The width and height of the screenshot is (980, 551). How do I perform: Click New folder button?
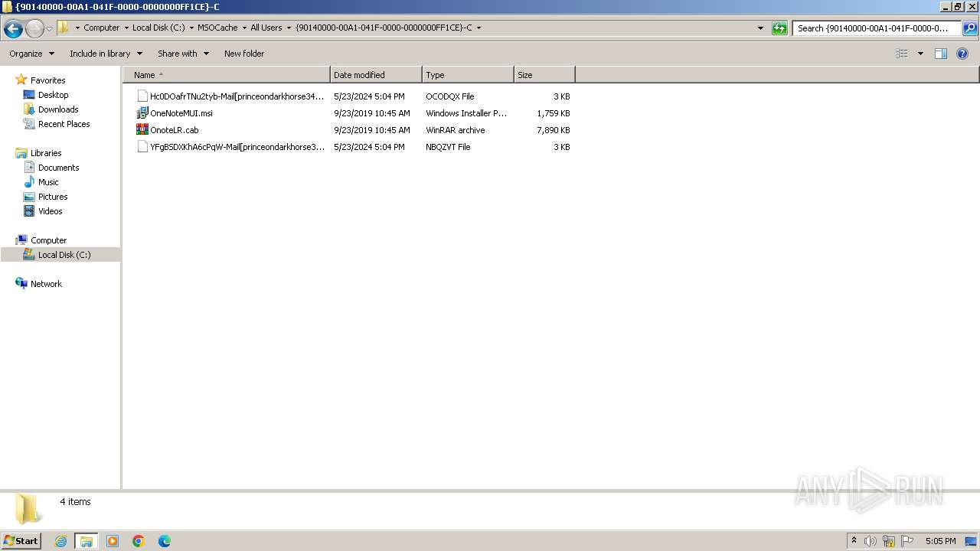coord(244,54)
